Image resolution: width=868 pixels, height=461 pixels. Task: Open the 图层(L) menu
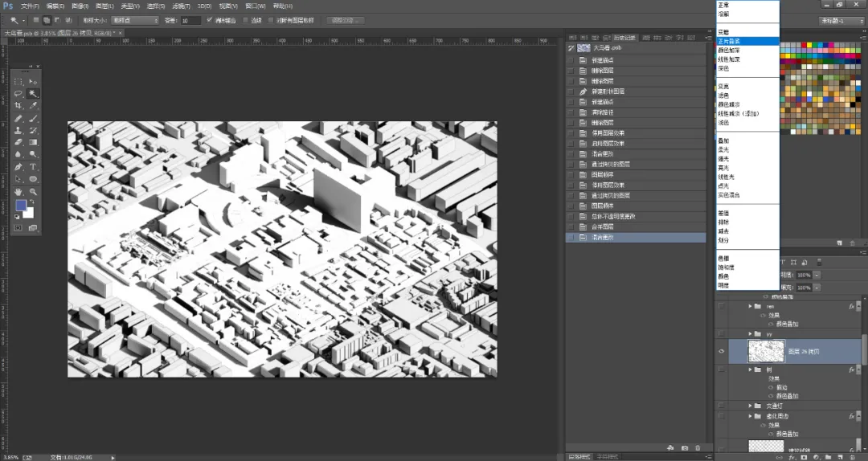(104, 6)
